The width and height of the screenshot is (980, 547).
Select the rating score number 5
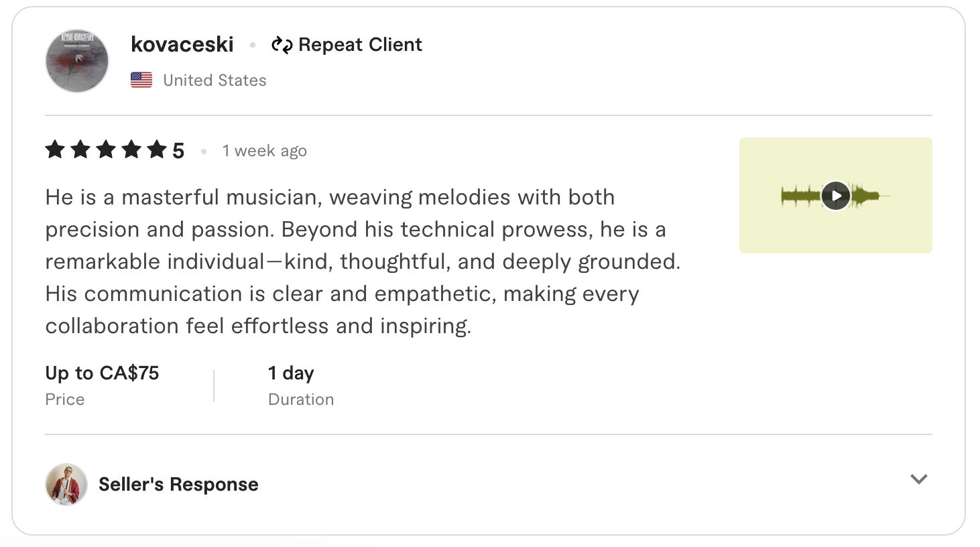click(178, 149)
